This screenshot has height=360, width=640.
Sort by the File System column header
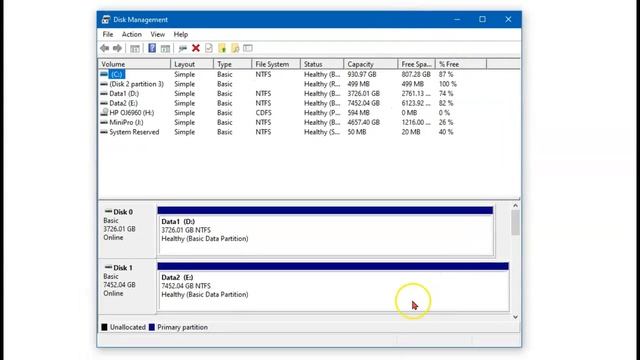(276, 64)
